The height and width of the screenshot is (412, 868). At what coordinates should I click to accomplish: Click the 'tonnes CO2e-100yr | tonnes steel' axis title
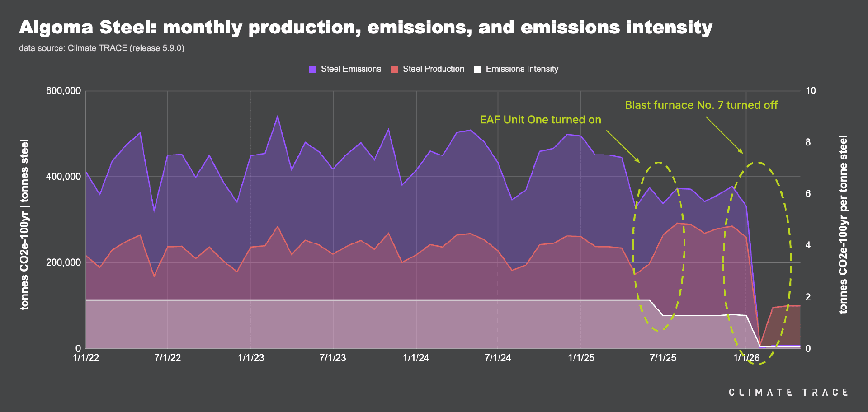[24, 225]
